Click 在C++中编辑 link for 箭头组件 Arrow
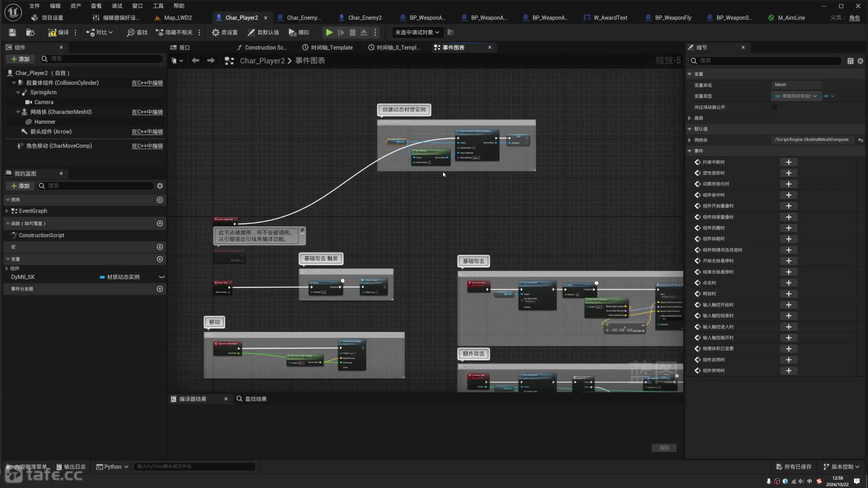 click(x=147, y=131)
